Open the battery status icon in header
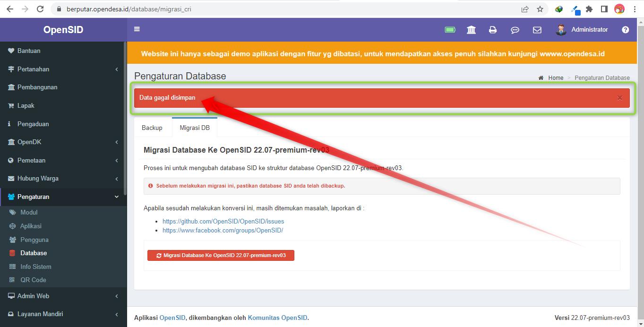This screenshot has height=327, width=644. coord(449,29)
